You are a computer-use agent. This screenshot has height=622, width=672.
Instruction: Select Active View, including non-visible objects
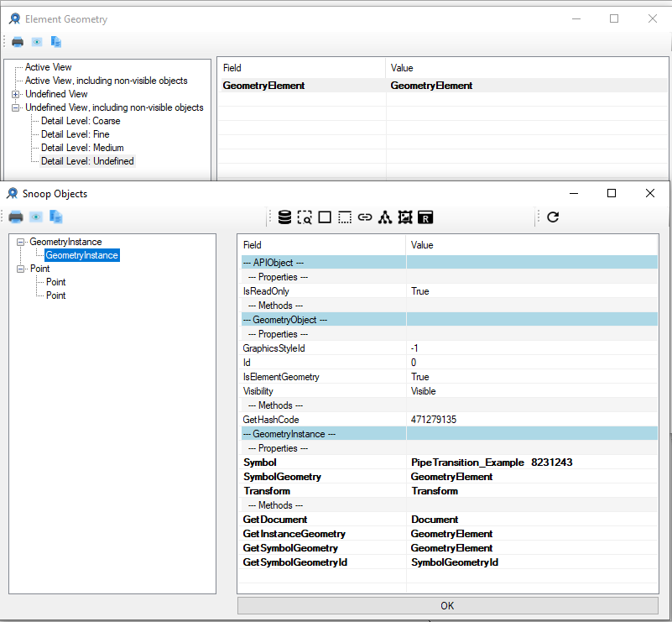pos(107,81)
